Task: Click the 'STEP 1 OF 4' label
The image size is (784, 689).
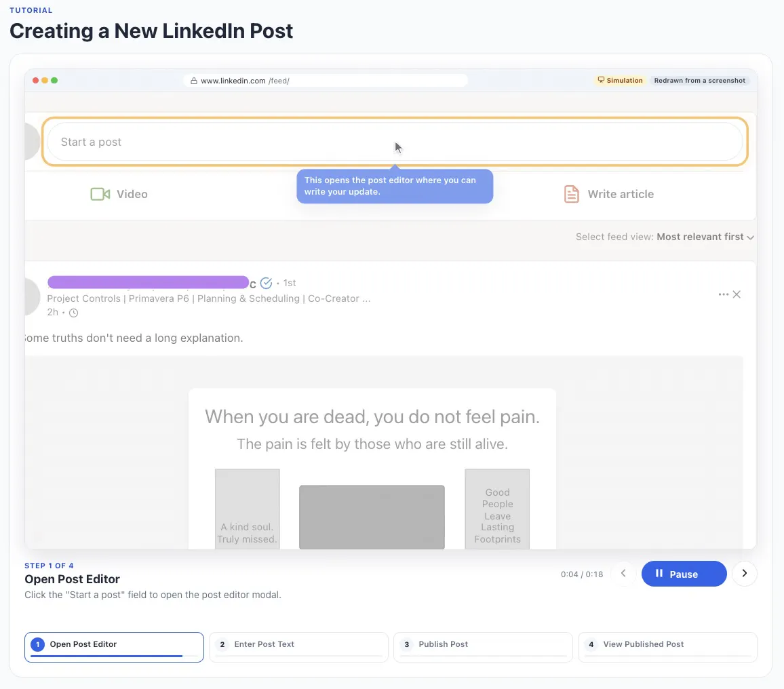Action: [49, 566]
